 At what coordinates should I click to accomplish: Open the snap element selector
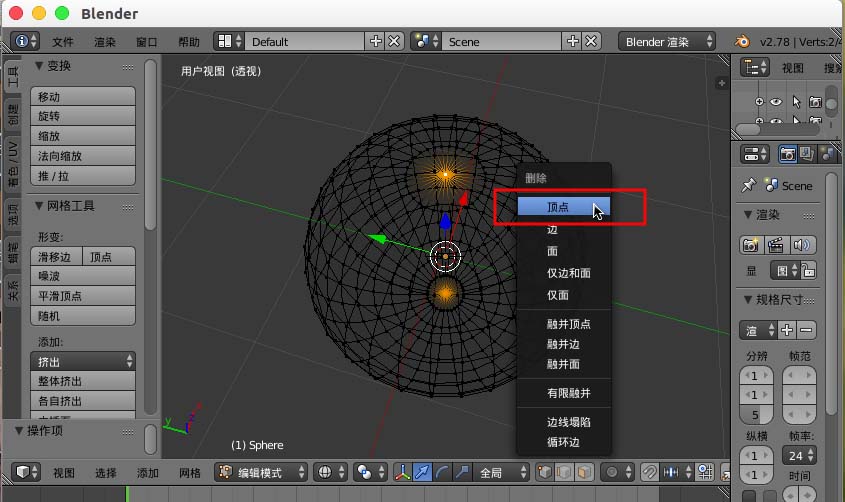point(676,472)
